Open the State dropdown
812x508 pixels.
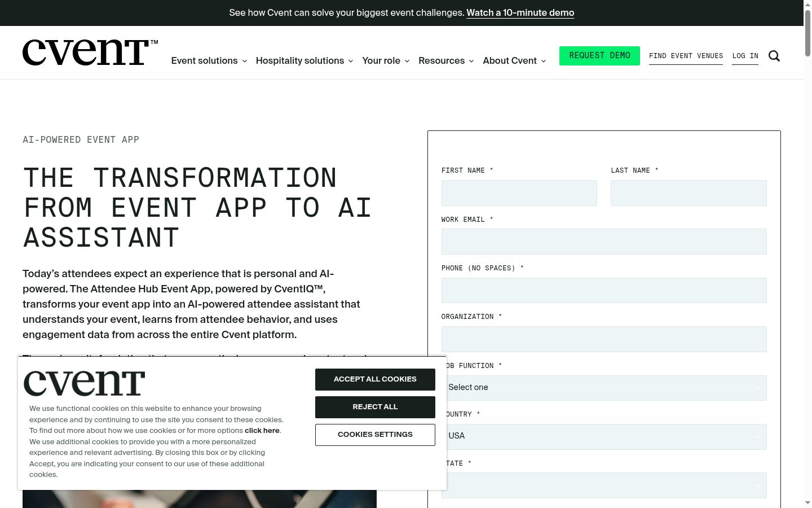point(607,485)
